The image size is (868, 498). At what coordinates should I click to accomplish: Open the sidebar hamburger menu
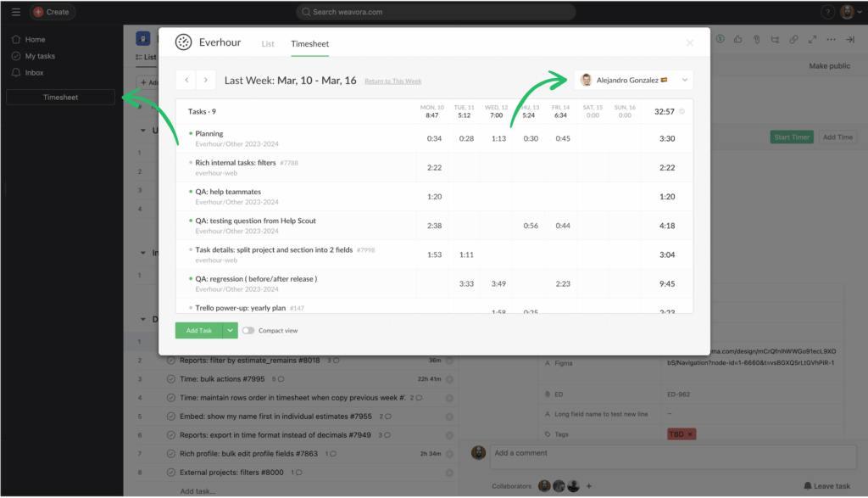click(15, 12)
